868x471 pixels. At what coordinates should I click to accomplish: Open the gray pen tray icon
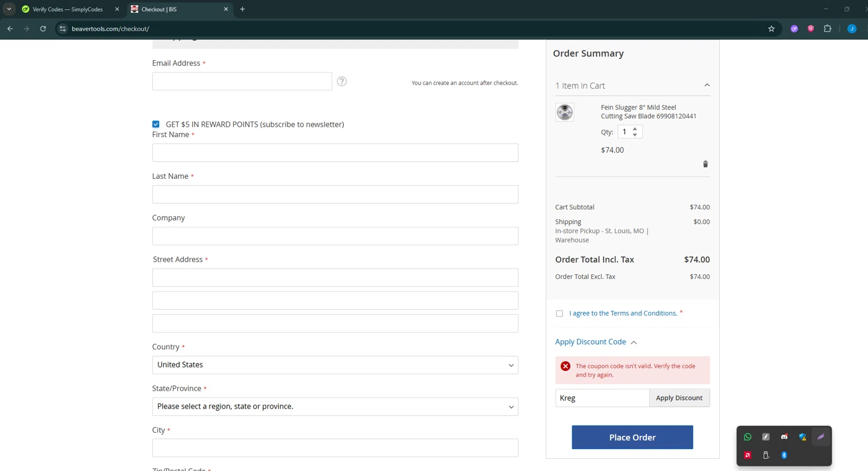tap(766, 437)
